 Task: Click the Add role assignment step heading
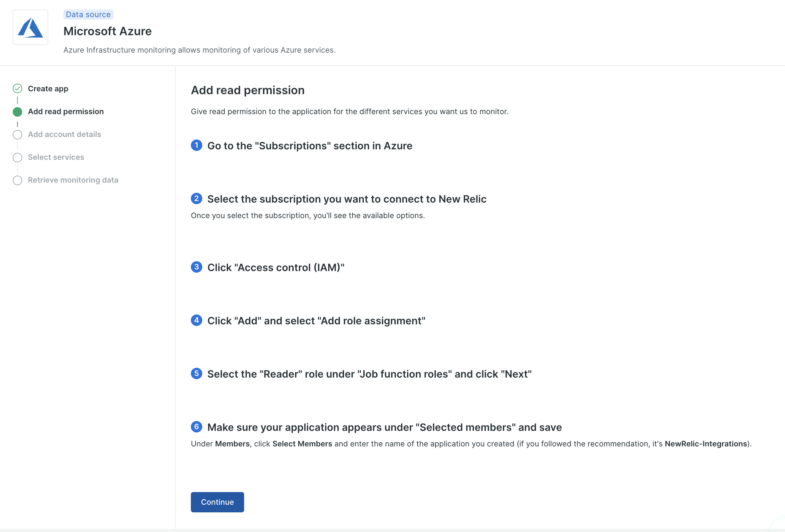(x=316, y=321)
